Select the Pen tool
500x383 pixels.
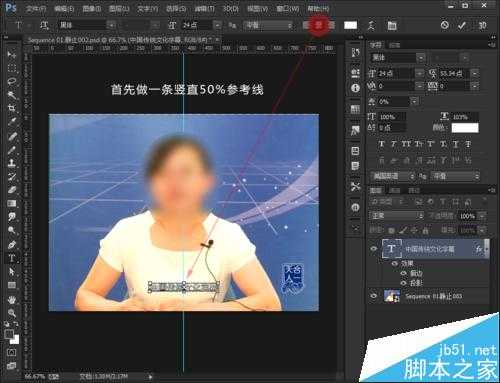coord(12,245)
